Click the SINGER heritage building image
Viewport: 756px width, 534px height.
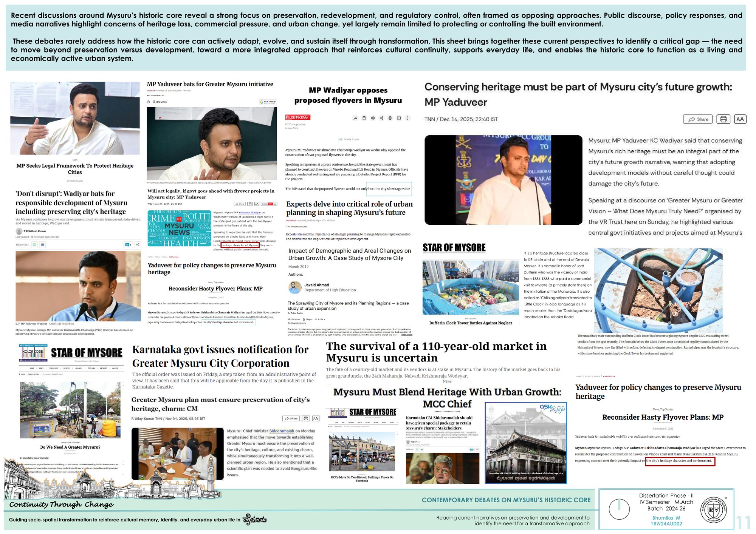pos(526,443)
